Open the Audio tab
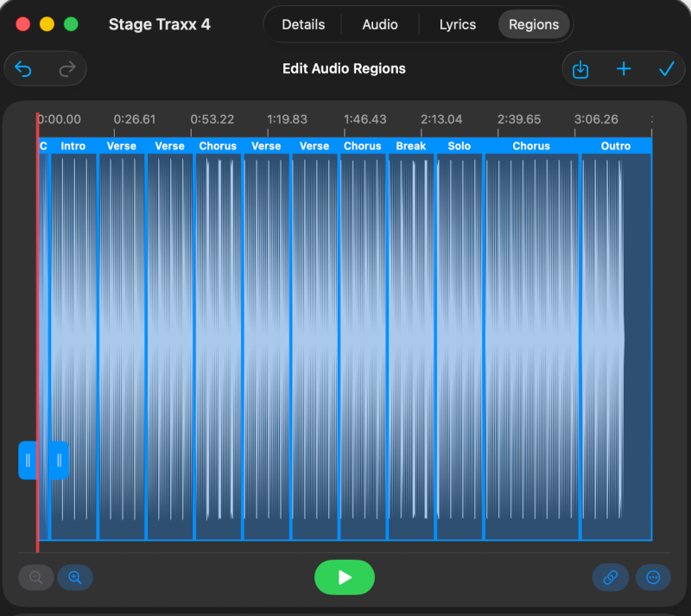691x616 pixels. point(380,24)
